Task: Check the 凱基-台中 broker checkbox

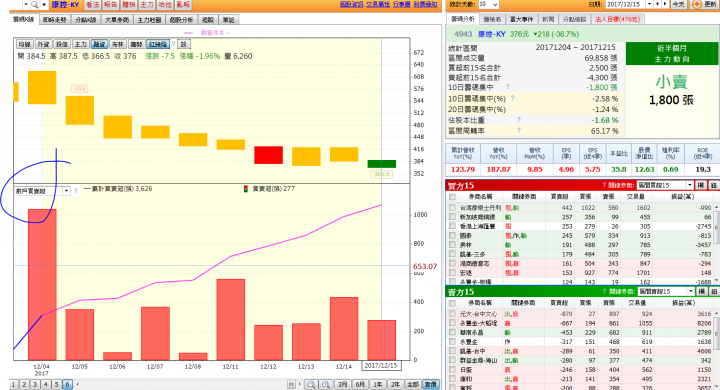Action: 452,351
